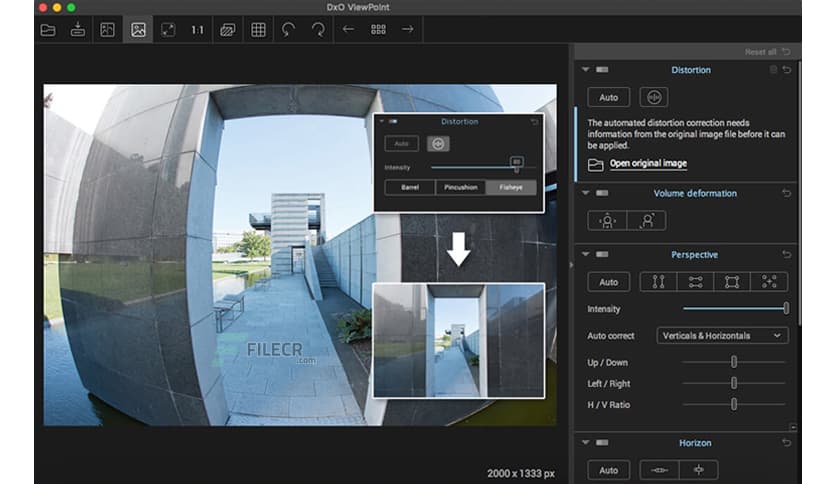Click folder icon beside Open original image
Screen dimensions: 836x484
(x=596, y=164)
